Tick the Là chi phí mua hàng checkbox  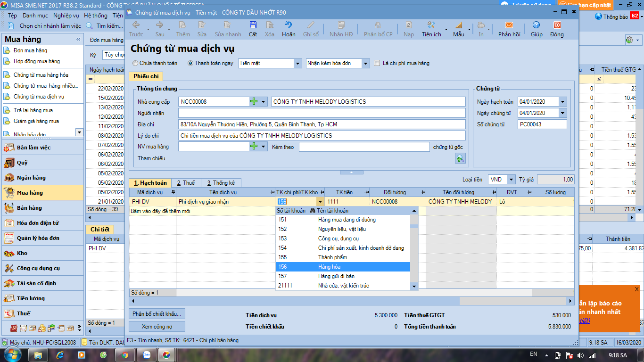point(377,63)
